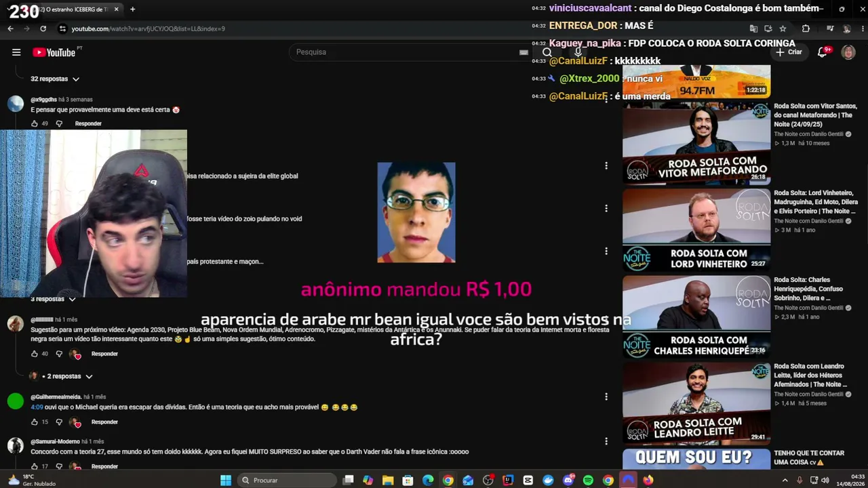
Task: Open options menu for @Guilhermealmeida comment
Action: [x=606, y=396]
